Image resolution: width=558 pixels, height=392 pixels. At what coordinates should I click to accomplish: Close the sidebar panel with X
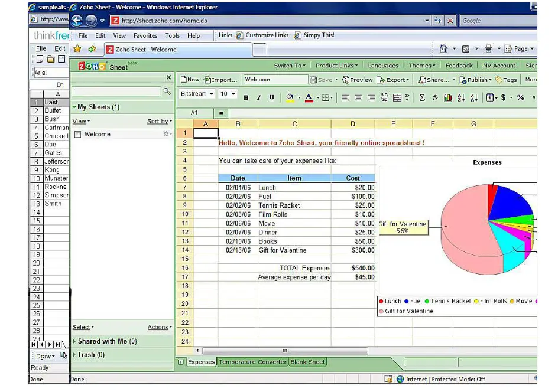coord(168,77)
